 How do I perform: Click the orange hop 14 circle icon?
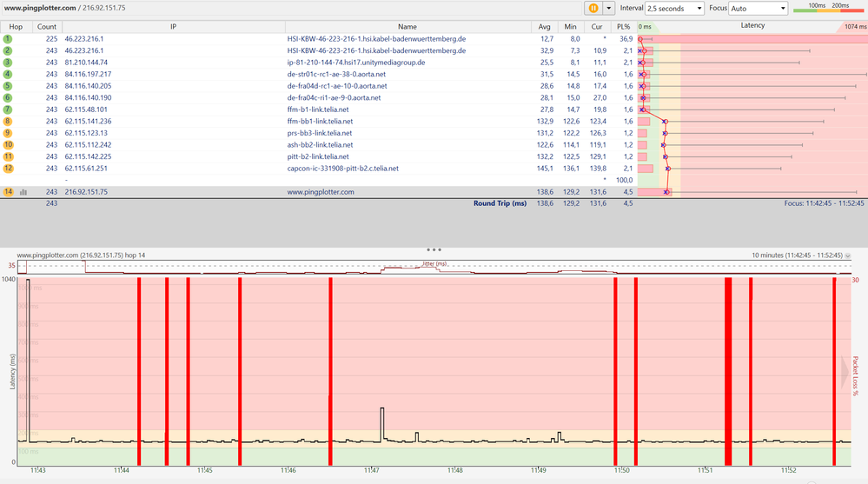[x=8, y=192]
